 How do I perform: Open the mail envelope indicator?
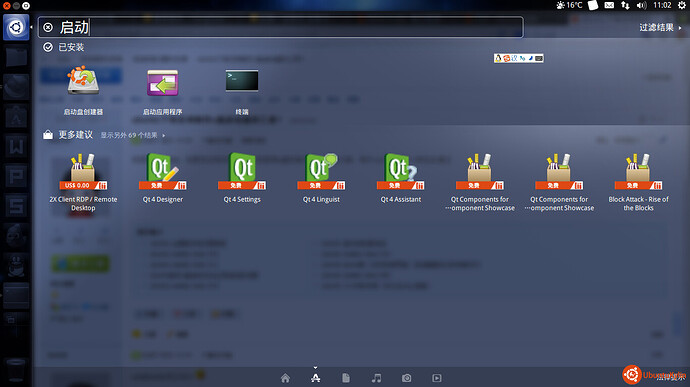609,5
